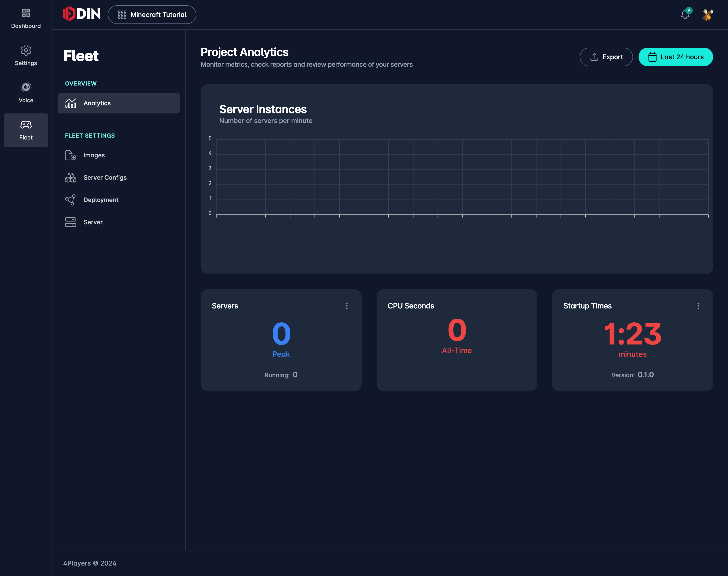The image size is (728, 576).
Task: Open the Settings gear icon
Action: click(x=26, y=50)
